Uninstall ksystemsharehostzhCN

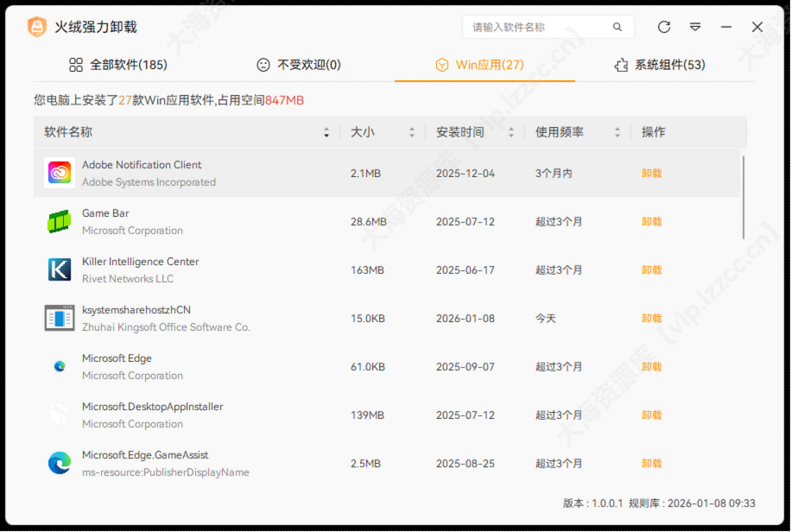[x=651, y=319]
